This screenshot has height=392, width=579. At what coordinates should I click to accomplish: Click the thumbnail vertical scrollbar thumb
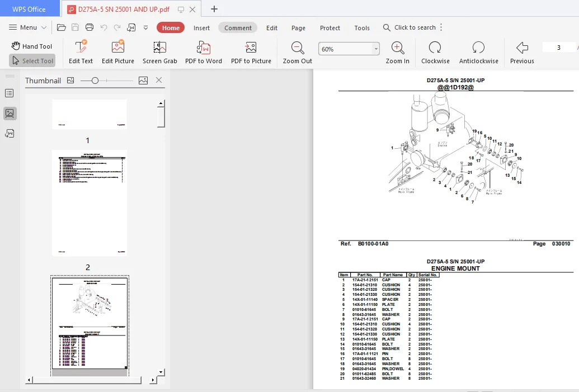tap(161, 117)
